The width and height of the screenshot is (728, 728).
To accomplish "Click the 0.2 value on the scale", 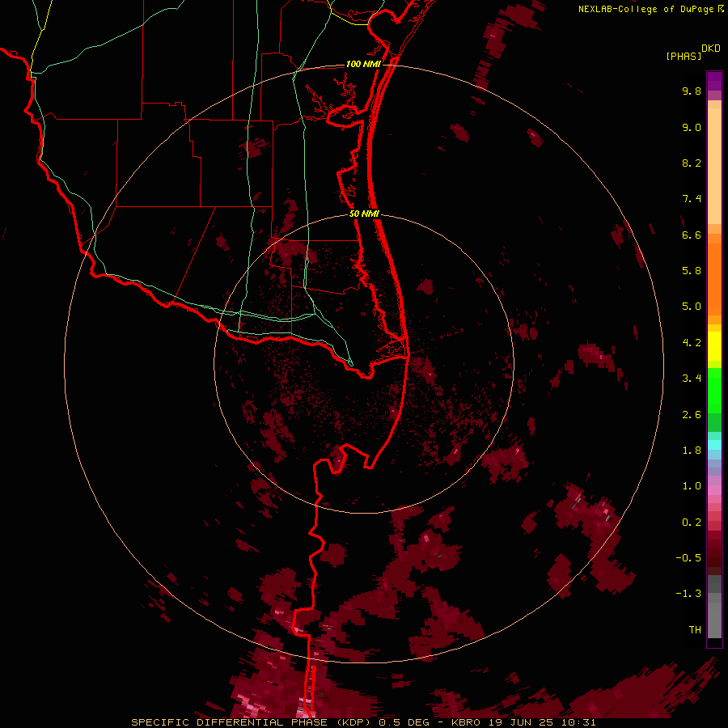I will (692, 523).
